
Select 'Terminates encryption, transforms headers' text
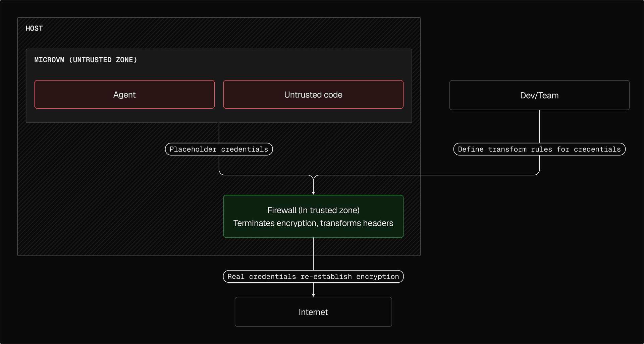pyautogui.click(x=313, y=223)
